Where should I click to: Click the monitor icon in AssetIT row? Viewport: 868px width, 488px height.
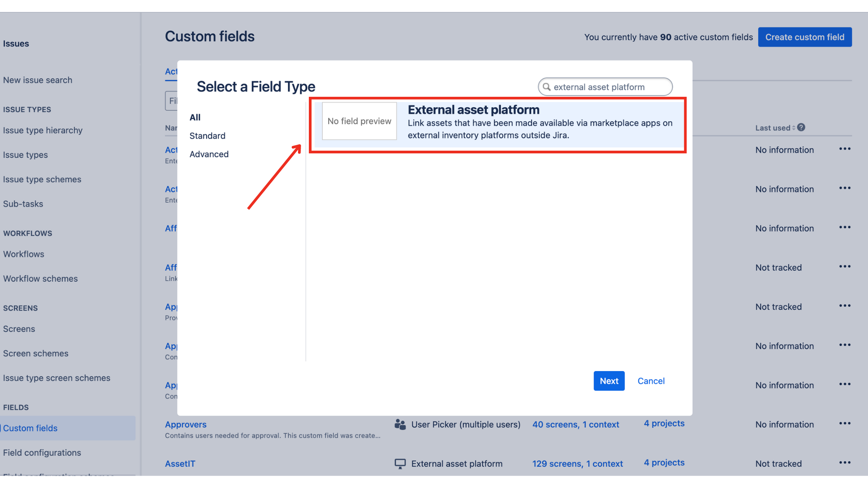(x=400, y=464)
